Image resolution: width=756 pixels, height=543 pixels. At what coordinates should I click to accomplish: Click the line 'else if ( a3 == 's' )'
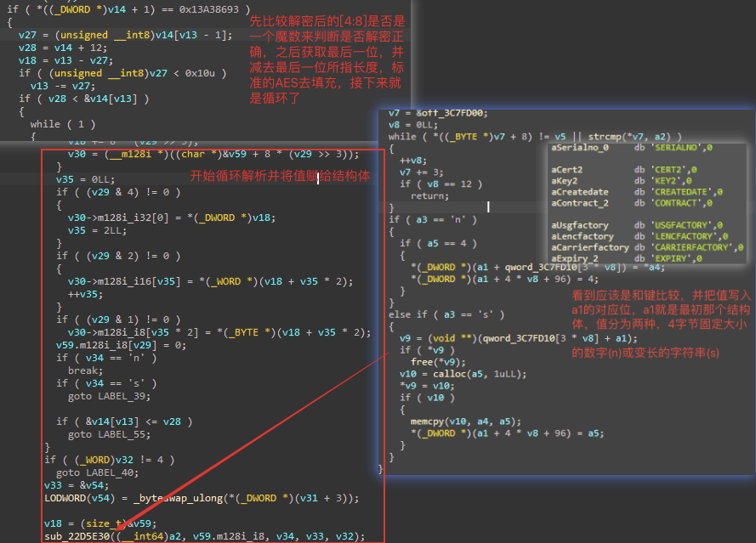click(x=446, y=314)
